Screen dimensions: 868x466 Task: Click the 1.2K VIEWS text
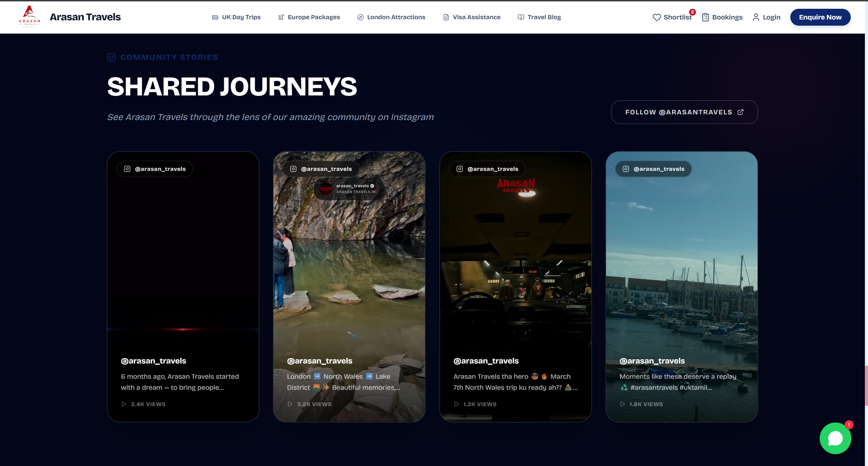tap(480, 404)
